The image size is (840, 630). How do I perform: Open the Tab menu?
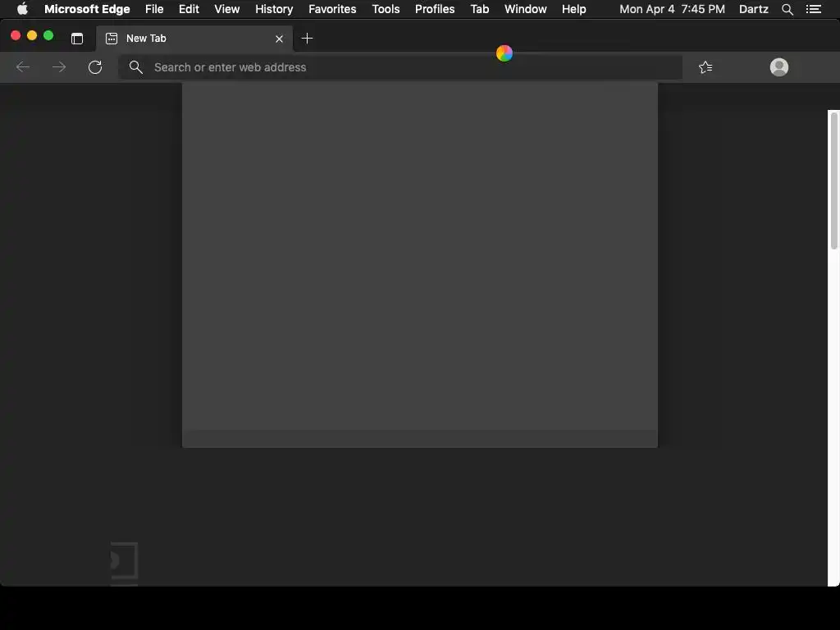coord(479,9)
